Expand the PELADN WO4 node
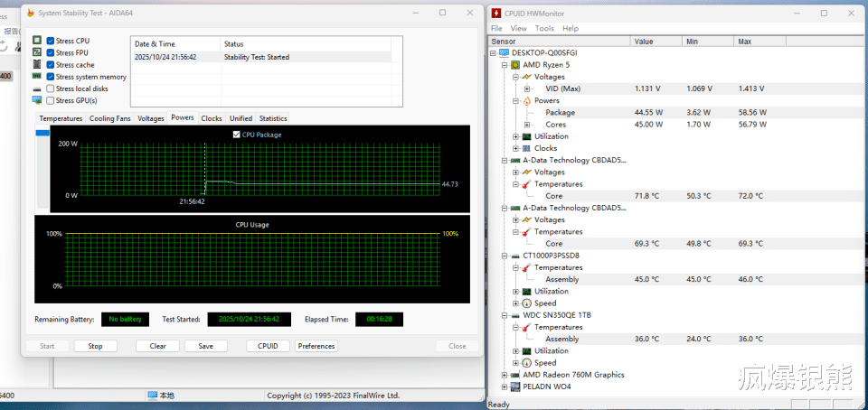The width and height of the screenshot is (868, 410). pos(505,387)
